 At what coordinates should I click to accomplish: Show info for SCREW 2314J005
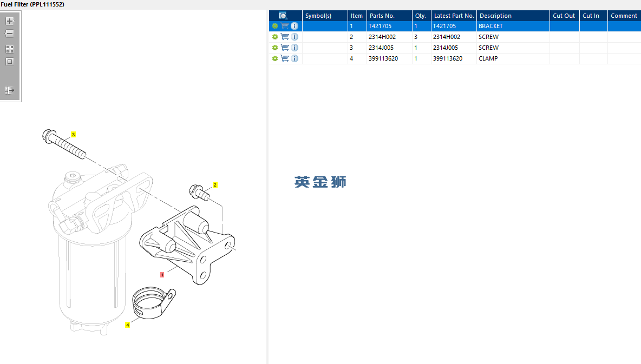[x=295, y=48]
